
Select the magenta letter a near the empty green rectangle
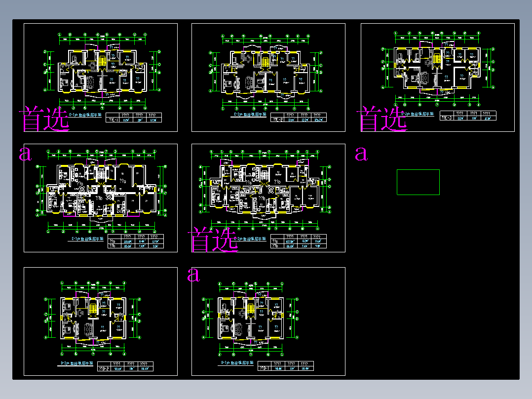click(x=361, y=154)
